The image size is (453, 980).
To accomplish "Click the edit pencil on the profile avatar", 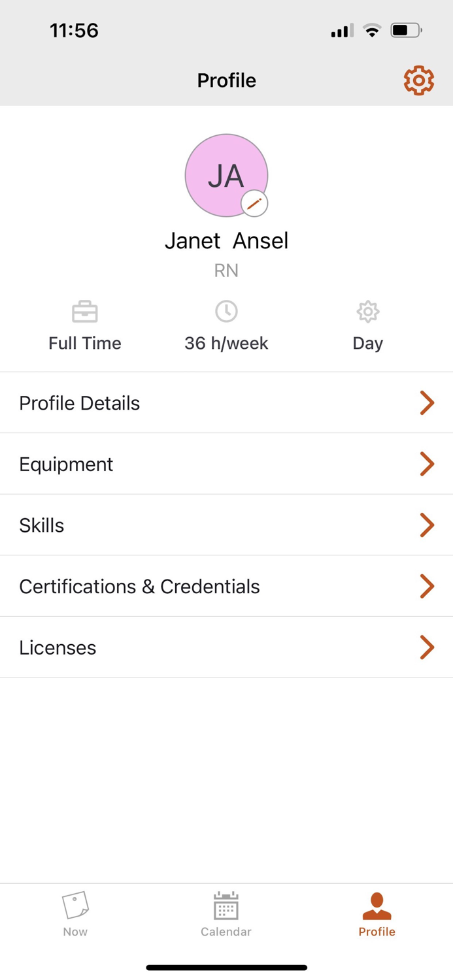I will pos(254,203).
